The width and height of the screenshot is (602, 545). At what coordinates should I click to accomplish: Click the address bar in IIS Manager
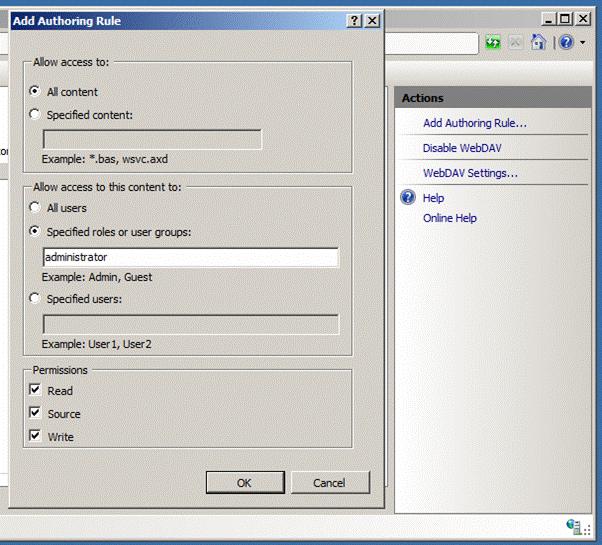(431, 43)
